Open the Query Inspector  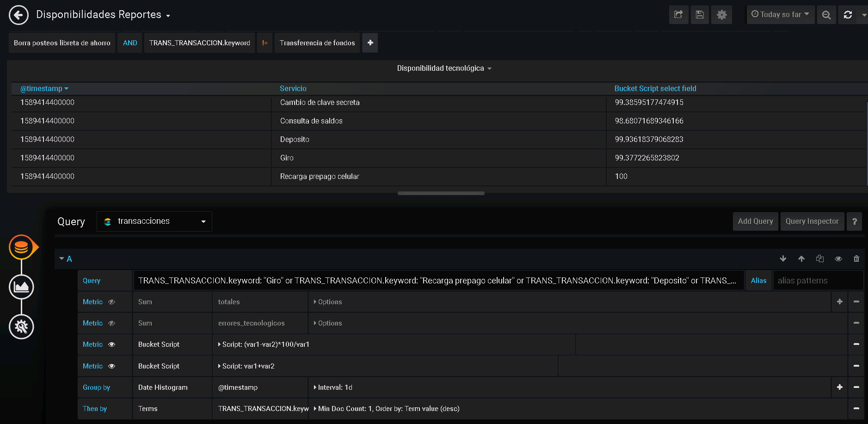pos(812,221)
